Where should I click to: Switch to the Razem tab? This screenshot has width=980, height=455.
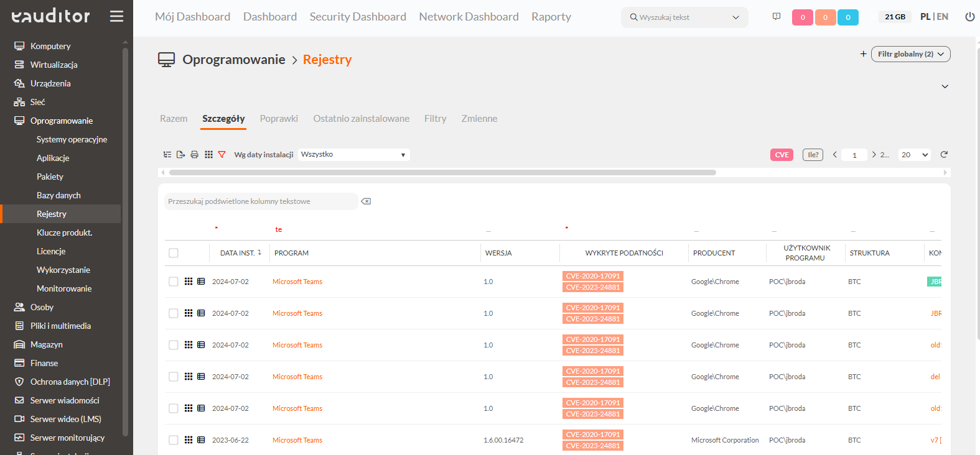pyautogui.click(x=174, y=119)
